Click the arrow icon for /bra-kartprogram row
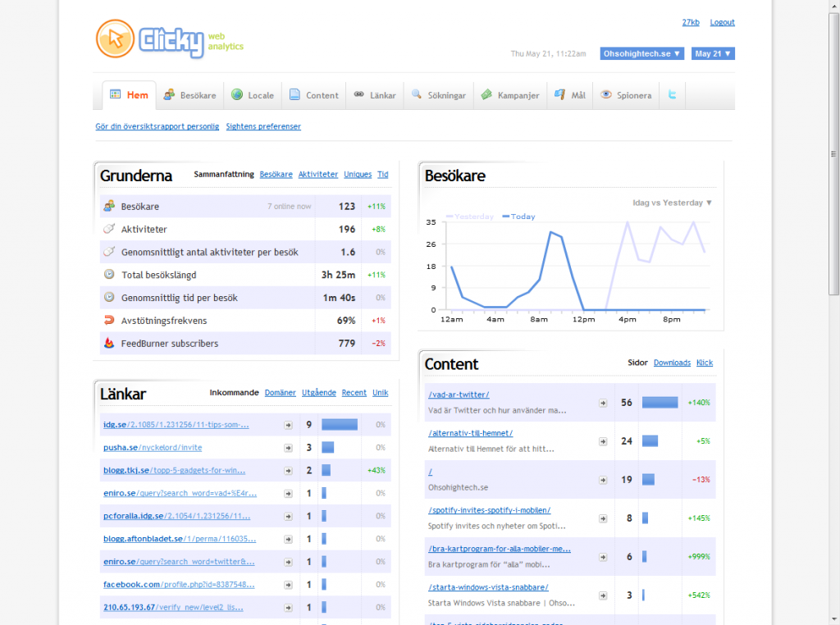Image resolution: width=840 pixels, height=625 pixels. [x=603, y=557]
